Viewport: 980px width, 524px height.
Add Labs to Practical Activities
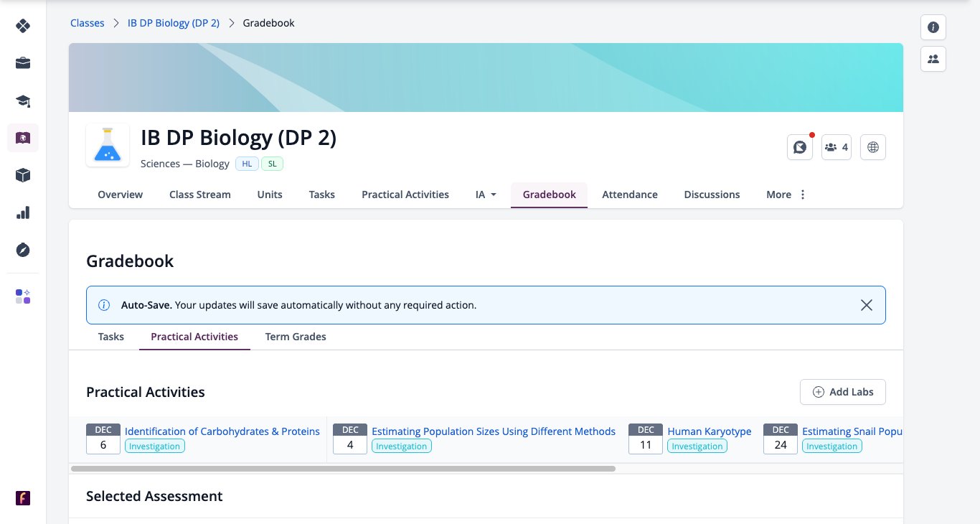click(843, 392)
